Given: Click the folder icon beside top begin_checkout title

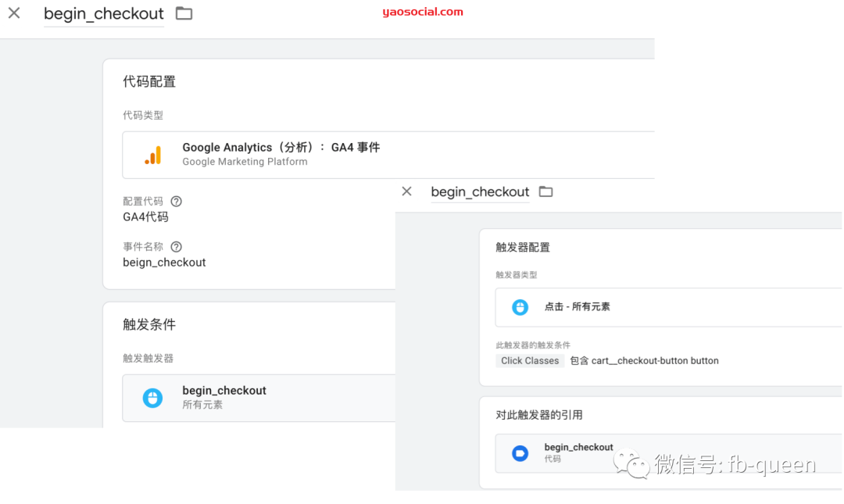Looking at the screenshot, I should tap(184, 13).
